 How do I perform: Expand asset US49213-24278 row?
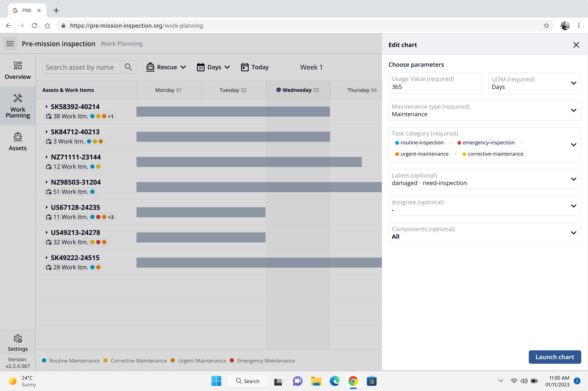[x=46, y=232]
